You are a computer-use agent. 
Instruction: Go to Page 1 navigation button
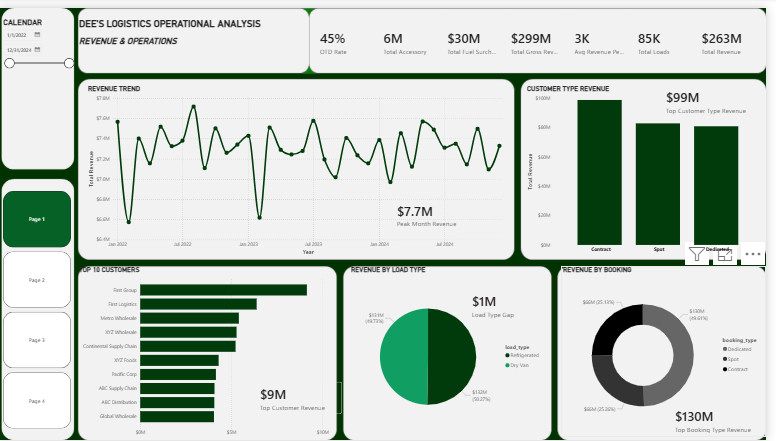37,219
